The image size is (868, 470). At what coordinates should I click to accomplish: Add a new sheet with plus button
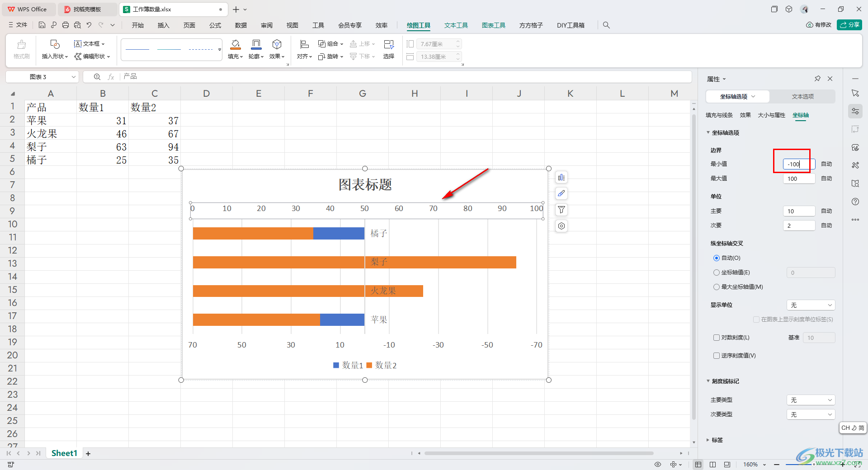88,453
